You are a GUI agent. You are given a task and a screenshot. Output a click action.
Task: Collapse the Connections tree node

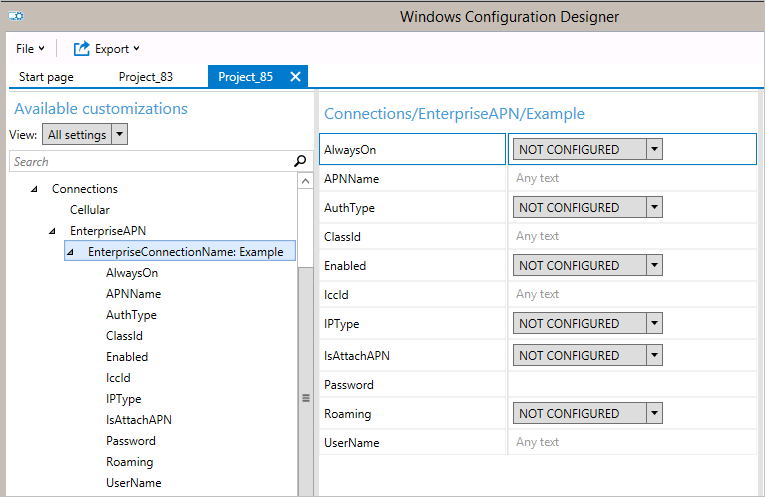[34, 189]
